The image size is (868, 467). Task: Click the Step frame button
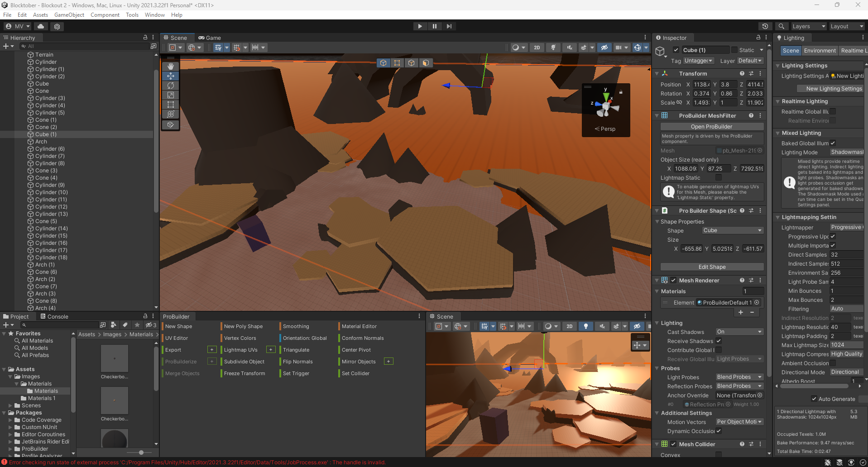click(449, 26)
